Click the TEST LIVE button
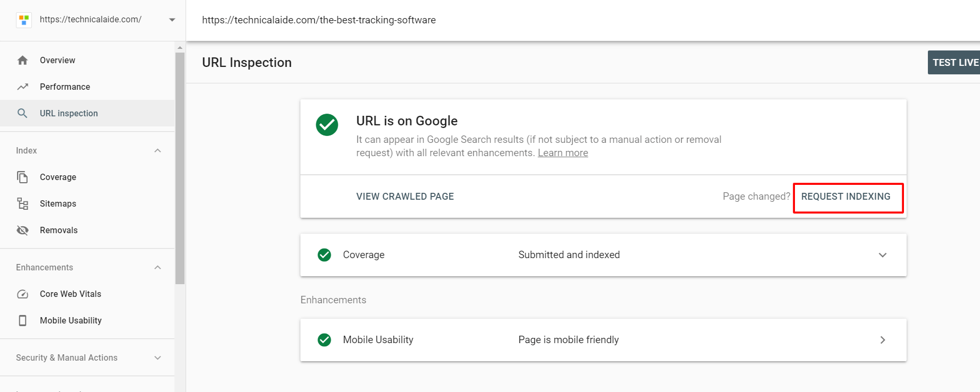The image size is (980, 392). (954, 62)
